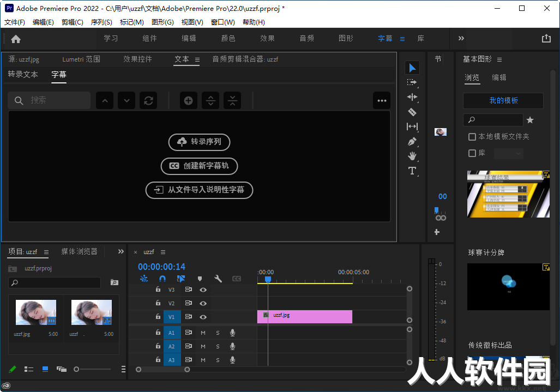Toggle track lock on V1

[158, 316]
